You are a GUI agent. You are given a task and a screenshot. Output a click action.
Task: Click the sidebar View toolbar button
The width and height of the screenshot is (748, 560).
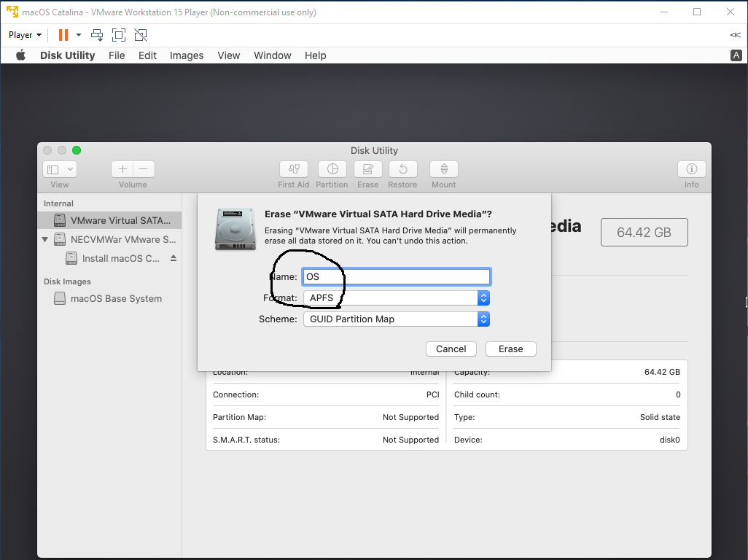click(60, 169)
